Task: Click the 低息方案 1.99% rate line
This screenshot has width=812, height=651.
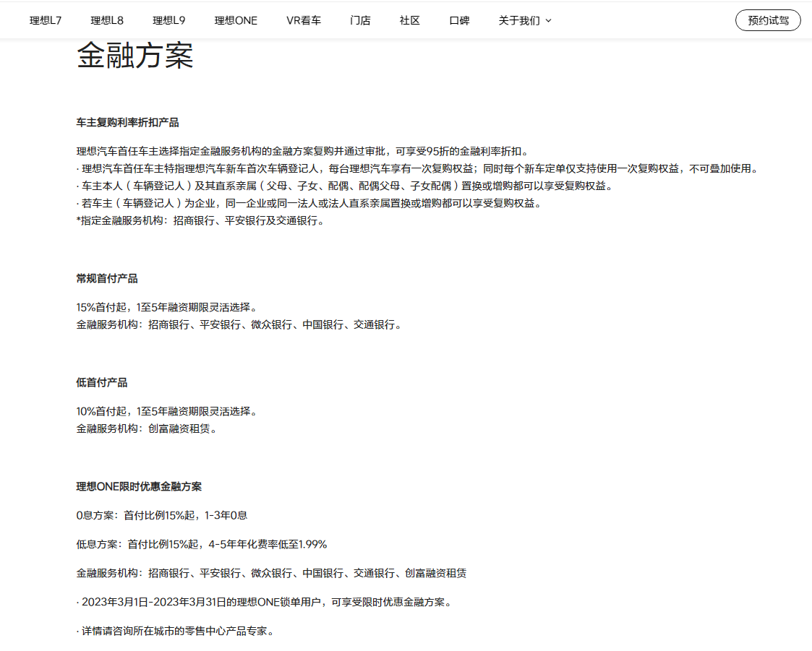Action: (202, 544)
